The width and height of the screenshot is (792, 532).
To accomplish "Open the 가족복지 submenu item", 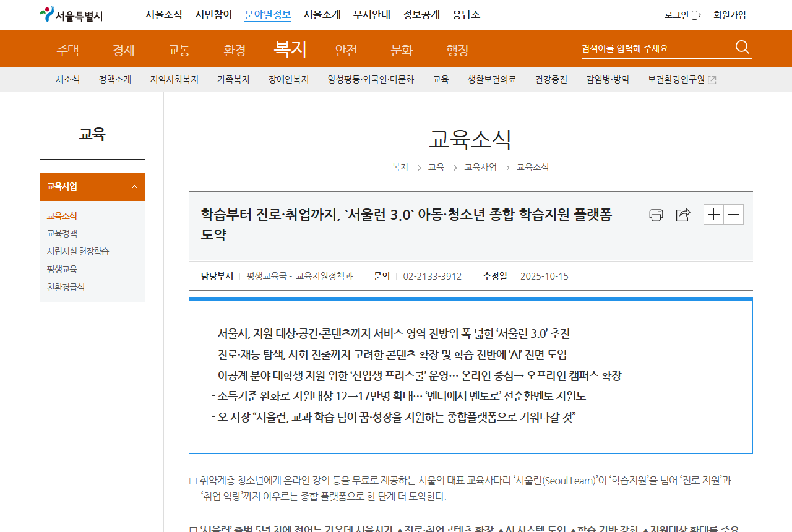I will click(233, 79).
